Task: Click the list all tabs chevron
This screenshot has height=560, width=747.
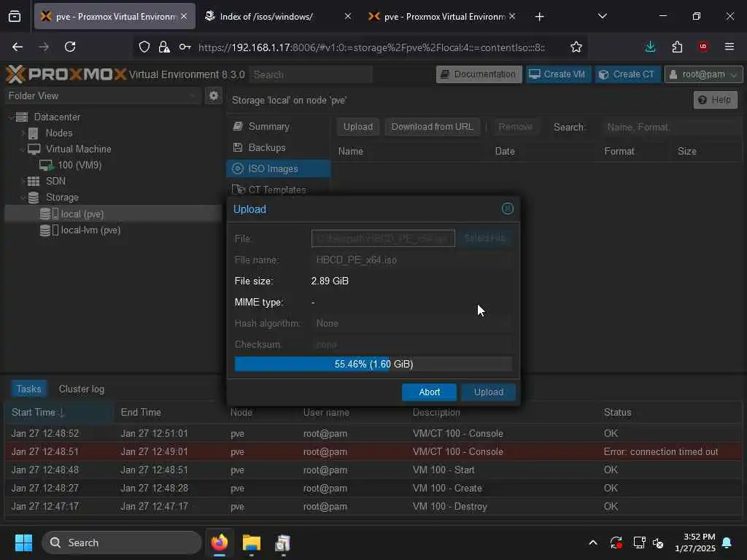Action: coord(602,16)
